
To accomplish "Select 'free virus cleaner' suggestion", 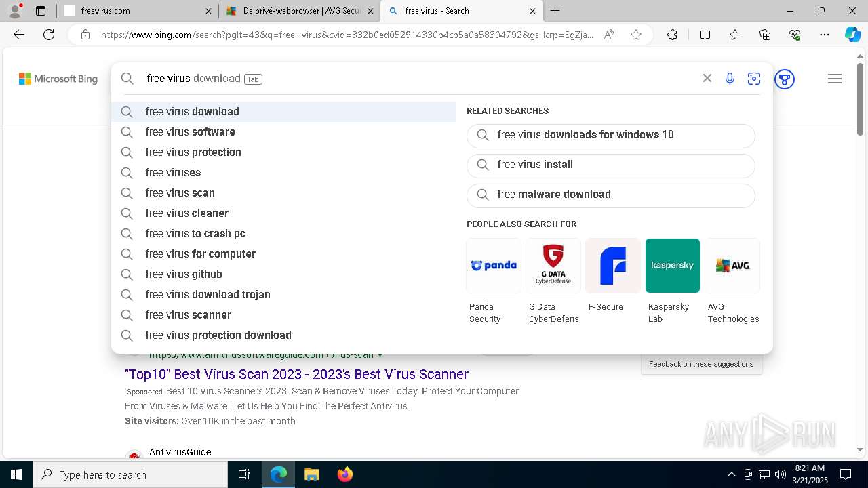I will coord(284,213).
